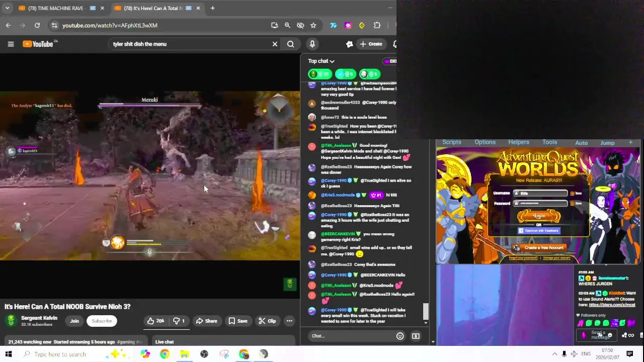Reload the page in Chrome
Viewport: 644px width, 362px height.
pos(37,25)
